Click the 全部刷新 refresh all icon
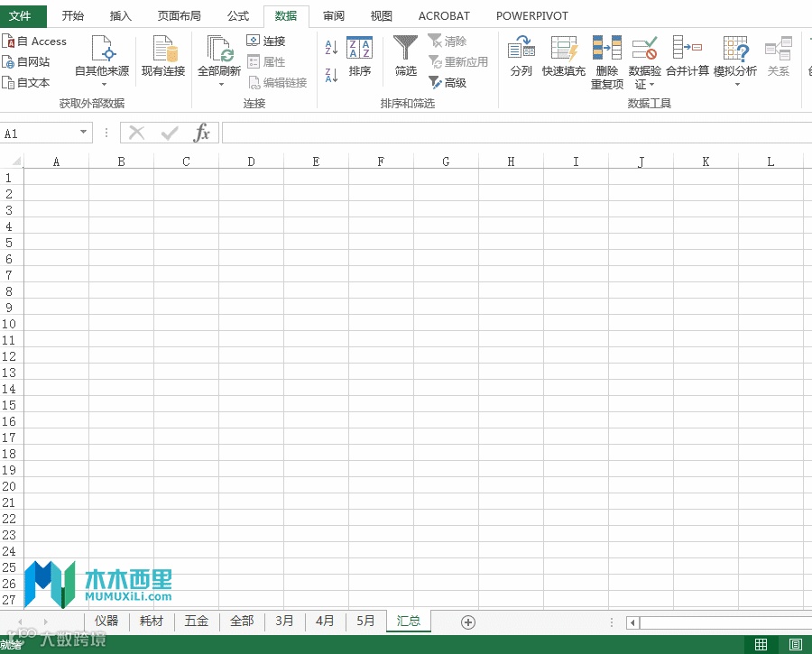Image resolution: width=812 pixels, height=654 pixels. [219, 50]
